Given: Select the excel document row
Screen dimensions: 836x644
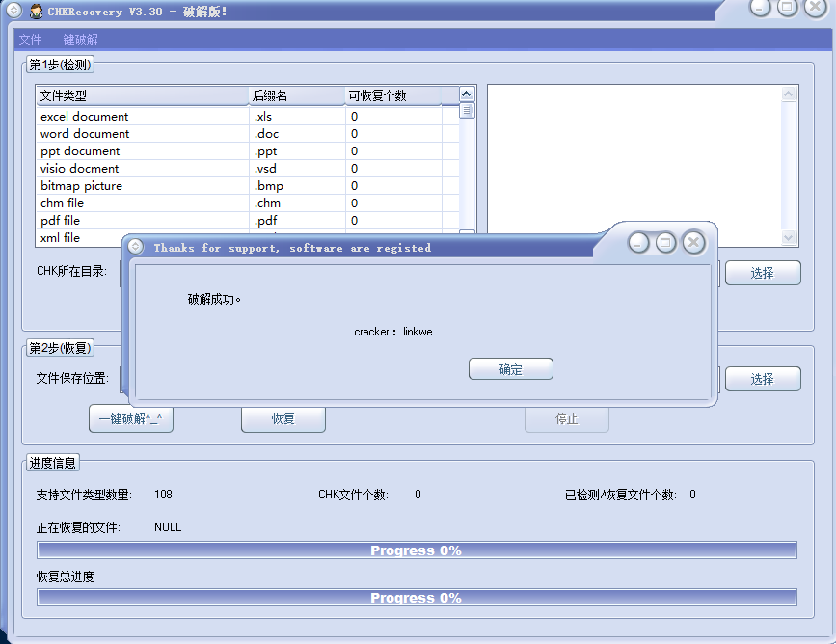Looking at the screenshot, I should 248,117.
